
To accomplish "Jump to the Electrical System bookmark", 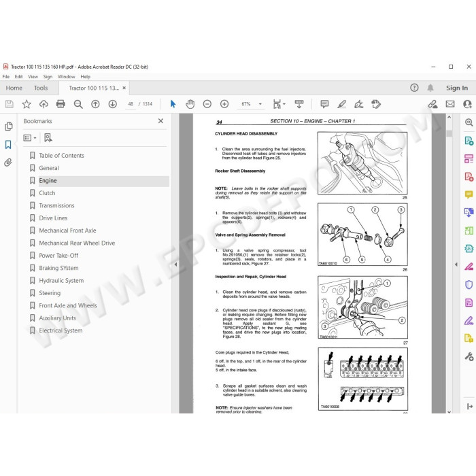I will click(x=61, y=331).
